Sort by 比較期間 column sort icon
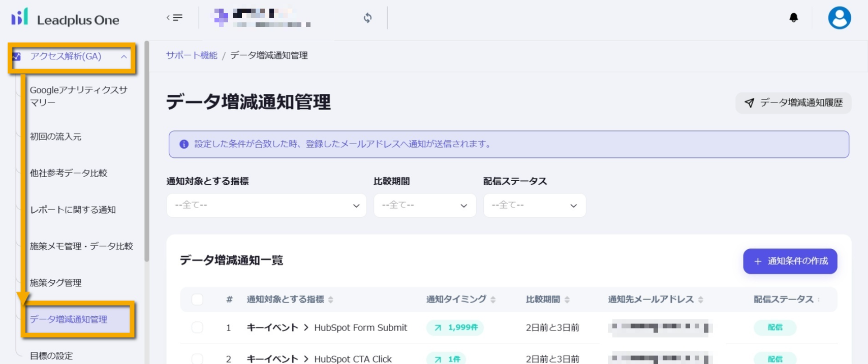The image size is (868, 364). pos(567,300)
